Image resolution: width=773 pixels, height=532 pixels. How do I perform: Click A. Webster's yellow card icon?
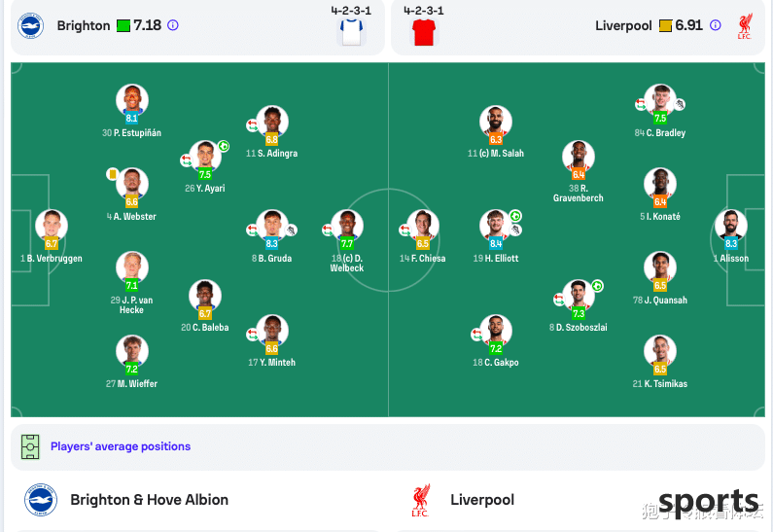pyautogui.click(x=113, y=174)
